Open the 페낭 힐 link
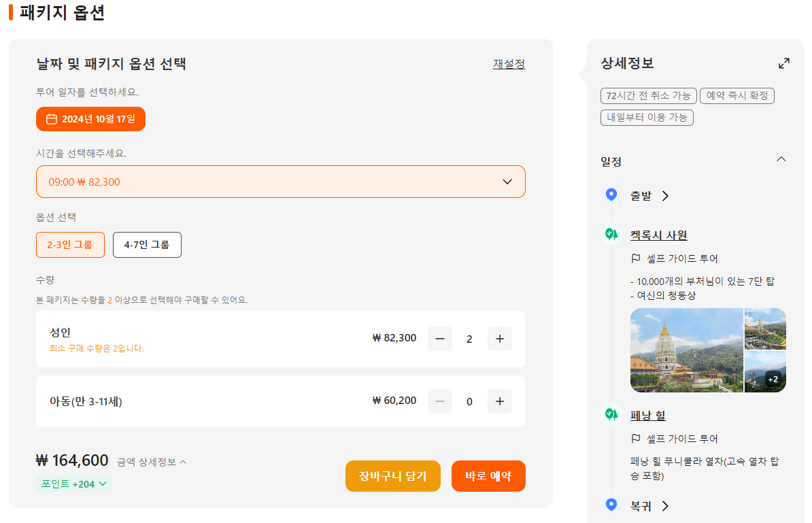Screen dimensions: 812x523 [648, 416]
